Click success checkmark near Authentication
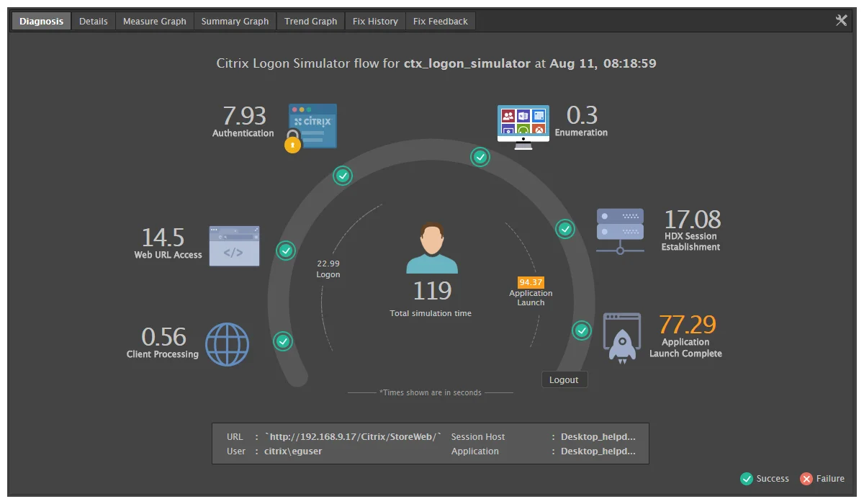The width and height of the screenshot is (864, 504). (343, 175)
